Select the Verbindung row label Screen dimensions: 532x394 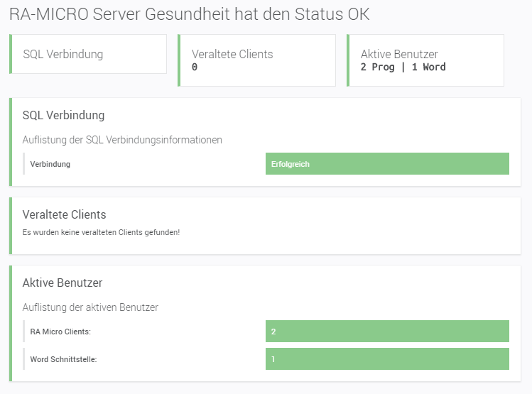(x=50, y=164)
